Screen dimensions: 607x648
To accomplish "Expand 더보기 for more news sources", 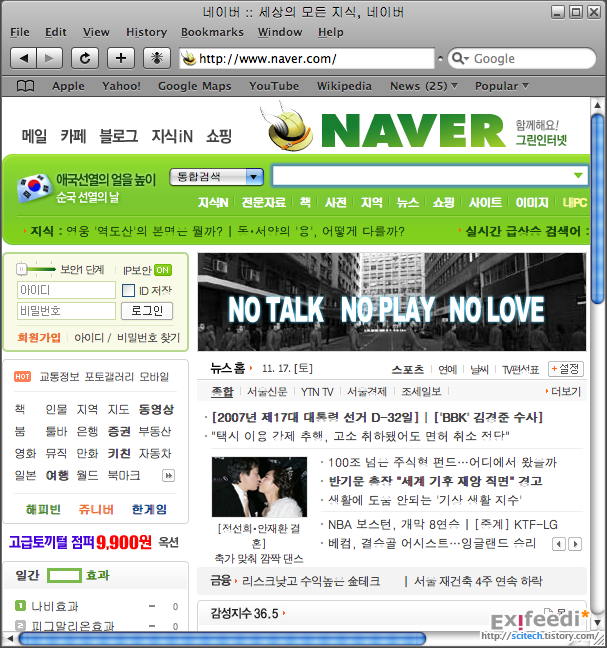I will [563, 391].
